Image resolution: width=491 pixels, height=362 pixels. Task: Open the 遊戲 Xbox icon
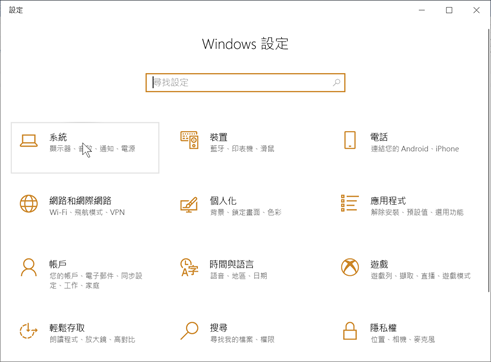tap(350, 267)
